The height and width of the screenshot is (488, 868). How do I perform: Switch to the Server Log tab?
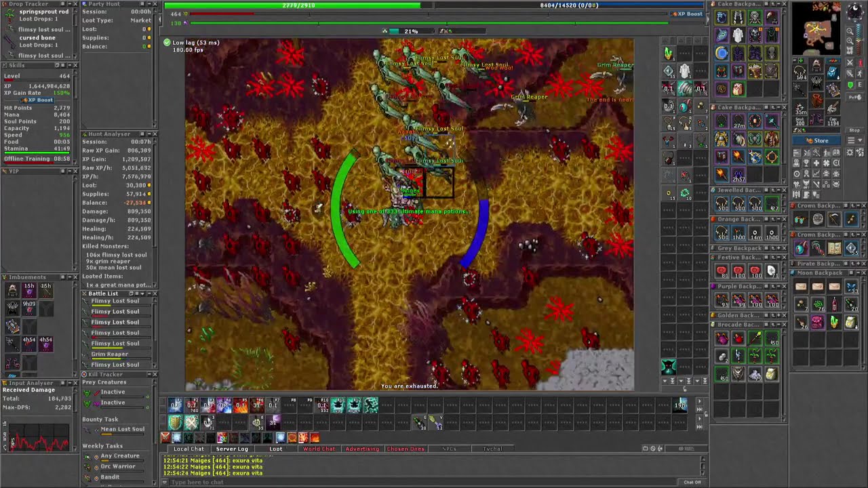232,449
